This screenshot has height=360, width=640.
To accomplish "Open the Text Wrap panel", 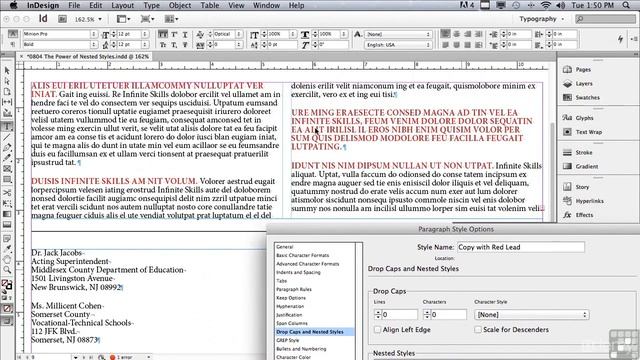I will [582, 132].
